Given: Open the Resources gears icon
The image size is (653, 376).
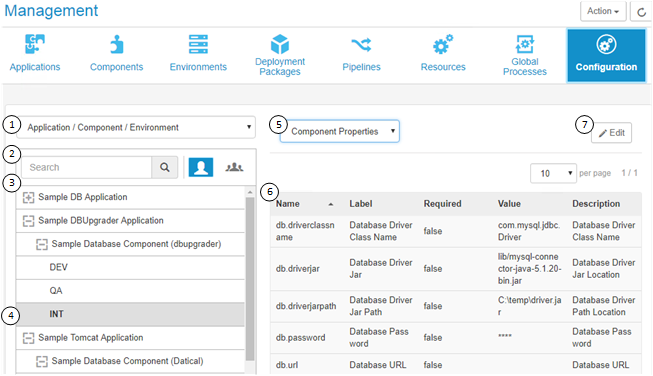Looking at the screenshot, I should click(443, 44).
